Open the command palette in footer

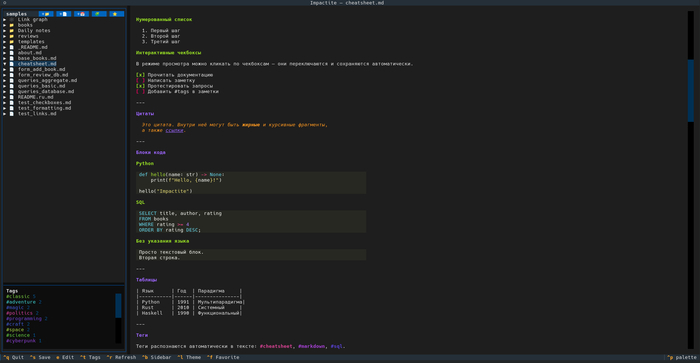tap(682, 357)
